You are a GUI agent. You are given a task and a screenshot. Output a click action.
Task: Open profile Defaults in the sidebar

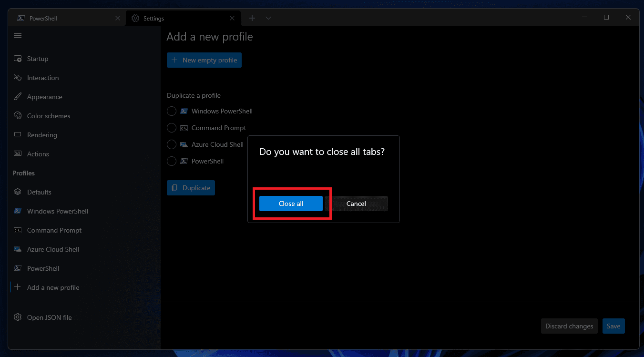point(84,192)
